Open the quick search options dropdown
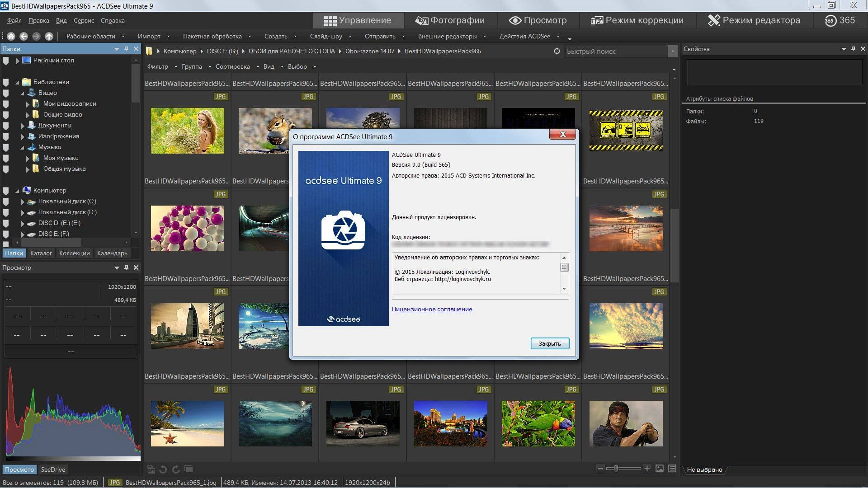 point(672,51)
